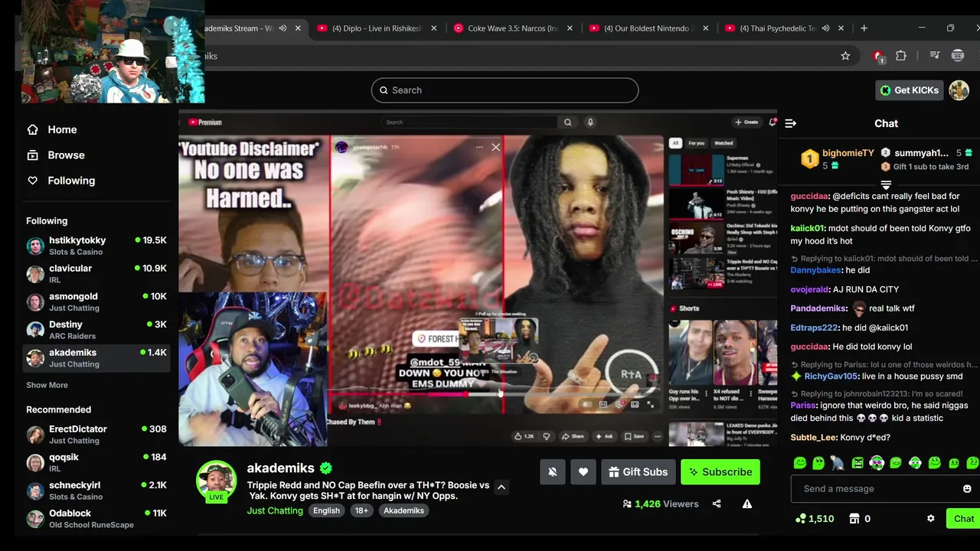Select the For you filter in YouTube sidebar
Image resolution: width=980 pixels, height=551 pixels.
pyautogui.click(x=696, y=143)
